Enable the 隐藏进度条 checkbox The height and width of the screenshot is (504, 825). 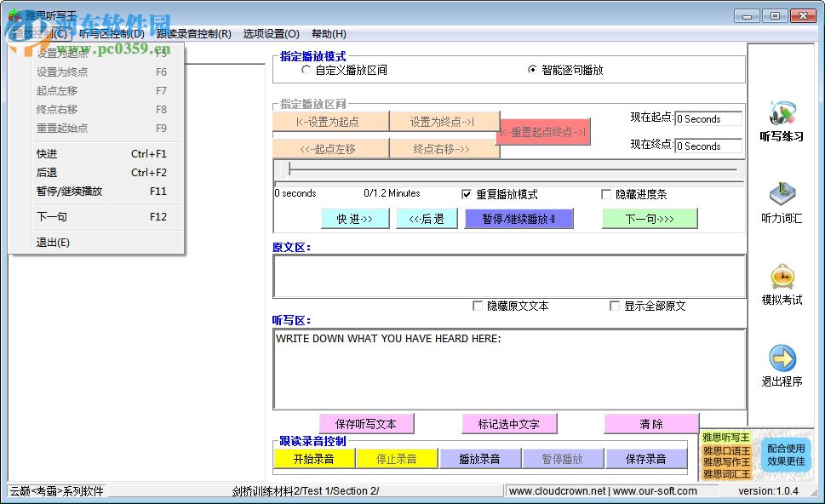(x=606, y=194)
